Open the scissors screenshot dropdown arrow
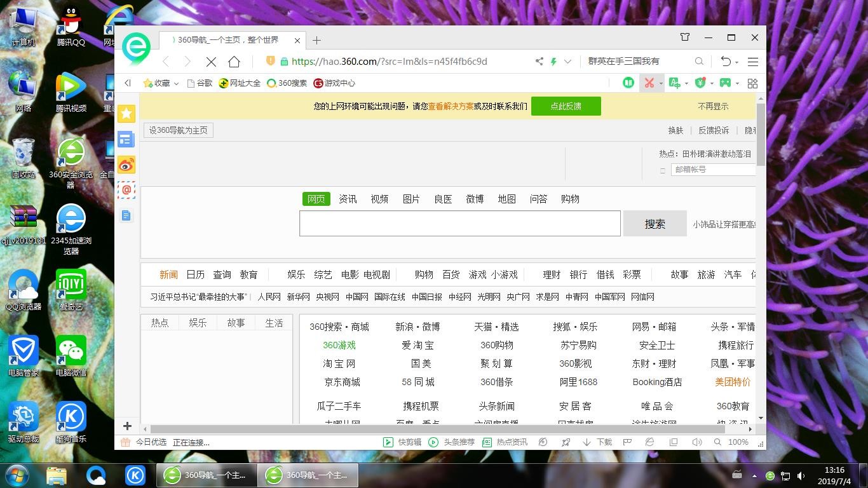Image resolution: width=868 pixels, height=488 pixels. 661,83
